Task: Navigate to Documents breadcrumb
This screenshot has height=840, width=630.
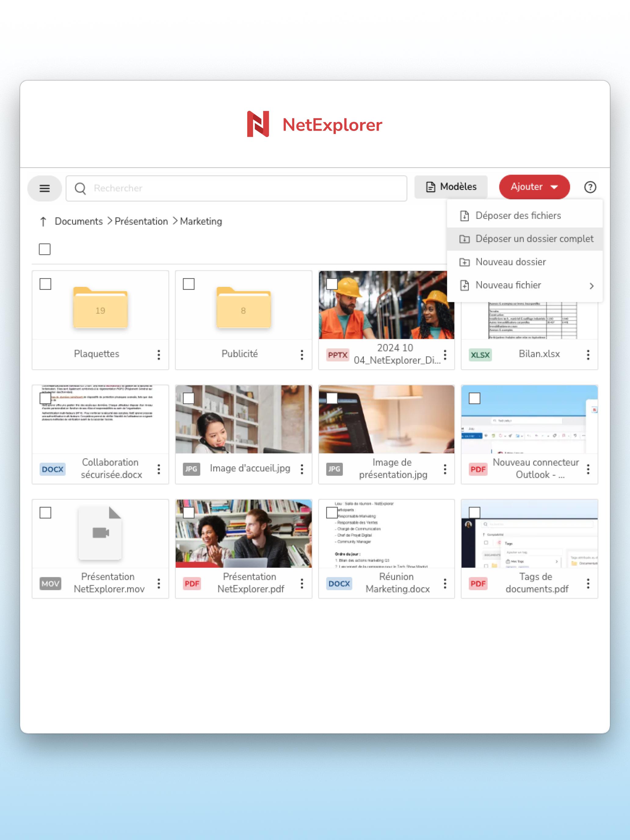Action: point(79,221)
